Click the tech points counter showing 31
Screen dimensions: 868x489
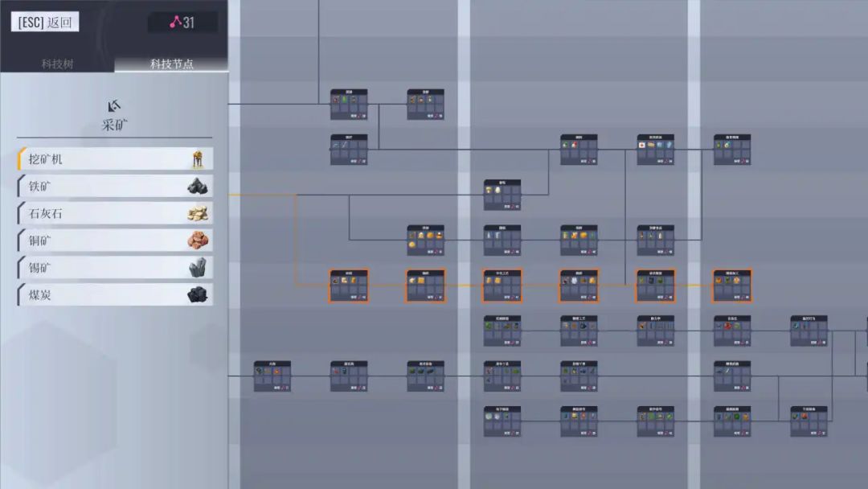tap(182, 23)
